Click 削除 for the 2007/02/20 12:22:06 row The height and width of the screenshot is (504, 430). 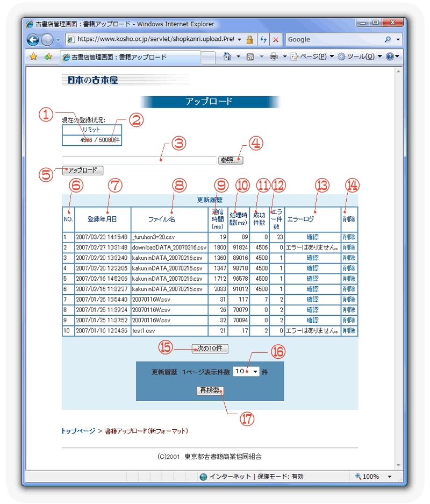click(349, 268)
